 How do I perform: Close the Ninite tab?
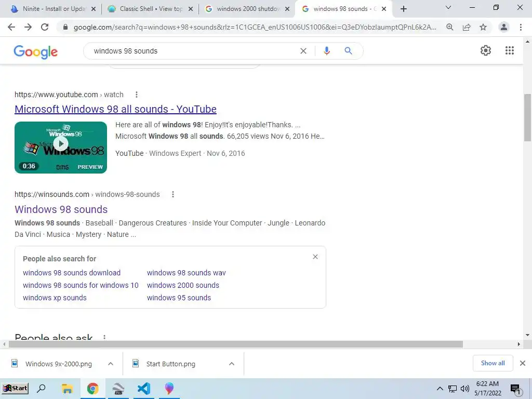click(94, 9)
